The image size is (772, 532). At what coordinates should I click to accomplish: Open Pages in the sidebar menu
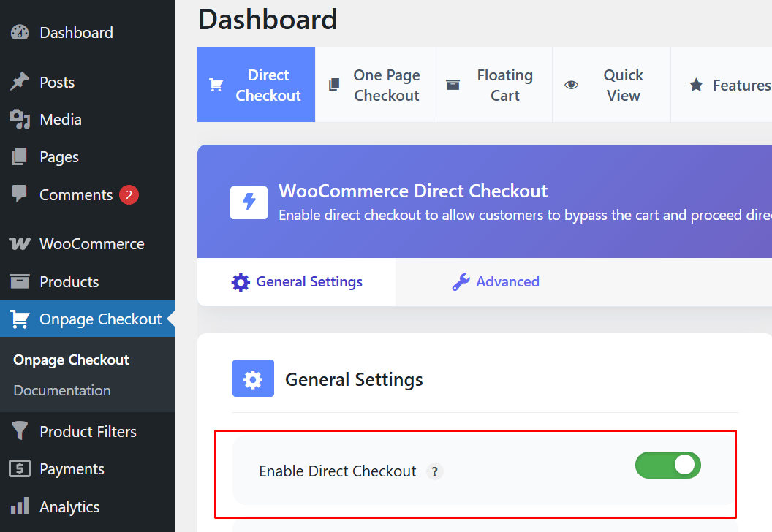tap(88, 156)
